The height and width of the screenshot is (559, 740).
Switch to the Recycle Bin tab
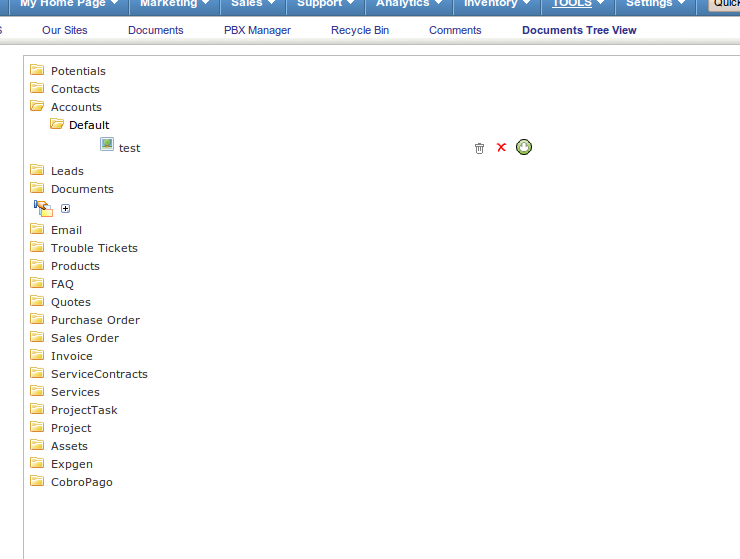360,30
